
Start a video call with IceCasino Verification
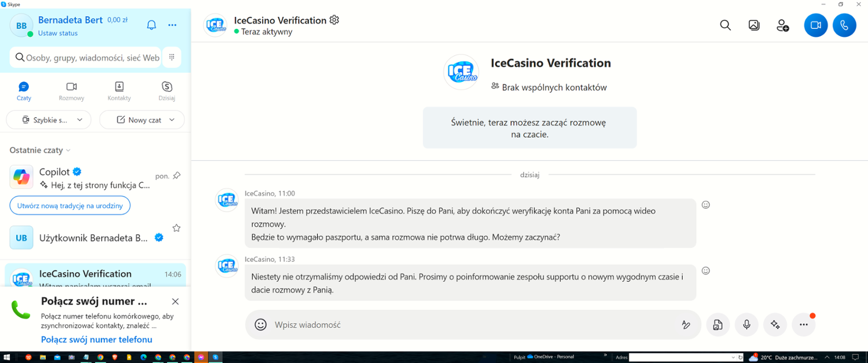[815, 25]
